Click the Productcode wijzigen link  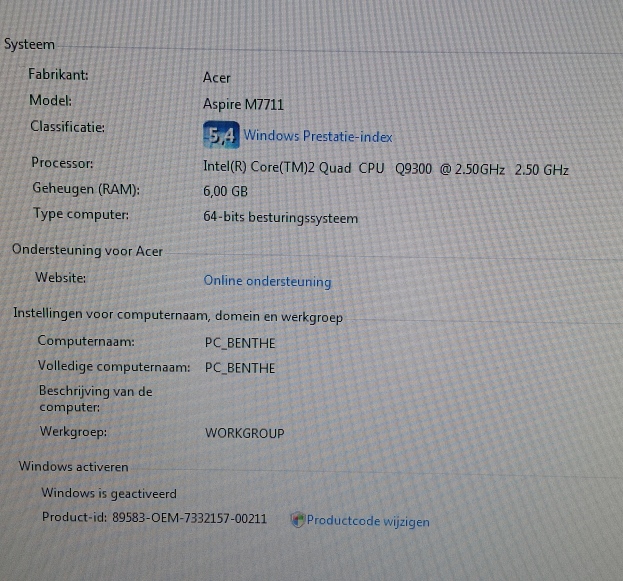coord(368,521)
